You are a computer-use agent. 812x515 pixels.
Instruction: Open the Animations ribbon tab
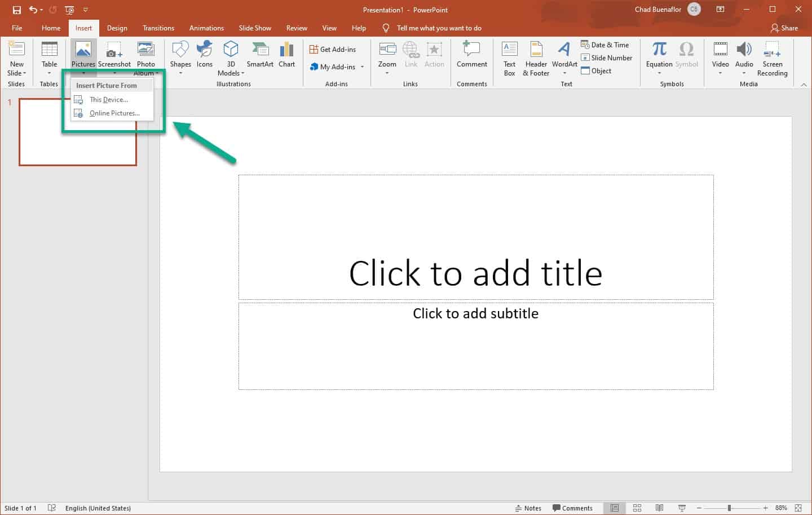206,28
